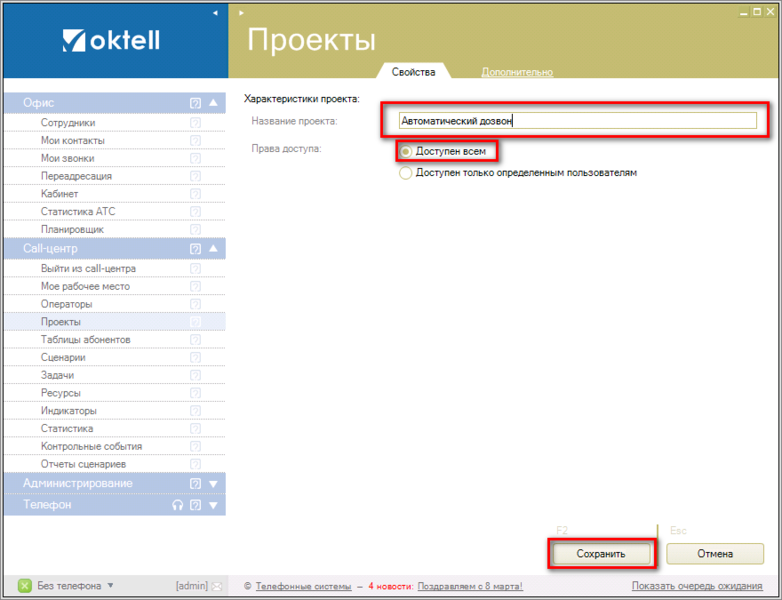Open the Без телефона dropdown arrow
Image resolution: width=782 pixels, height=600 pixels.
[110, 586]
